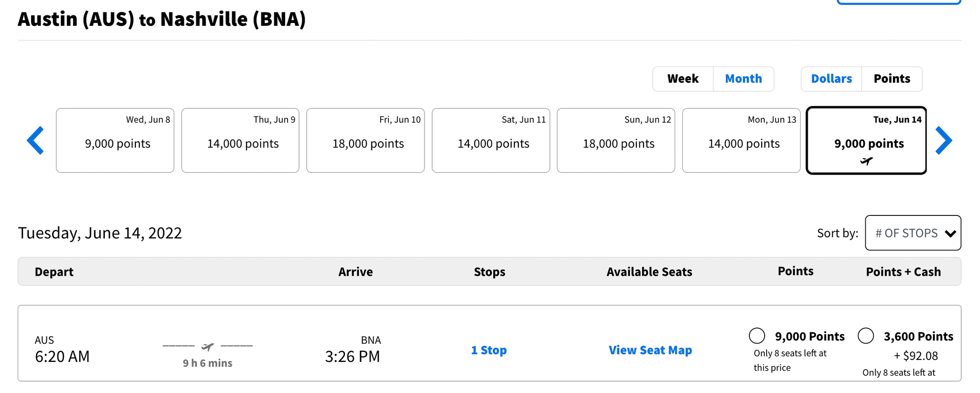Choose Fri, Jun 10 date card

tap(366, 141)
